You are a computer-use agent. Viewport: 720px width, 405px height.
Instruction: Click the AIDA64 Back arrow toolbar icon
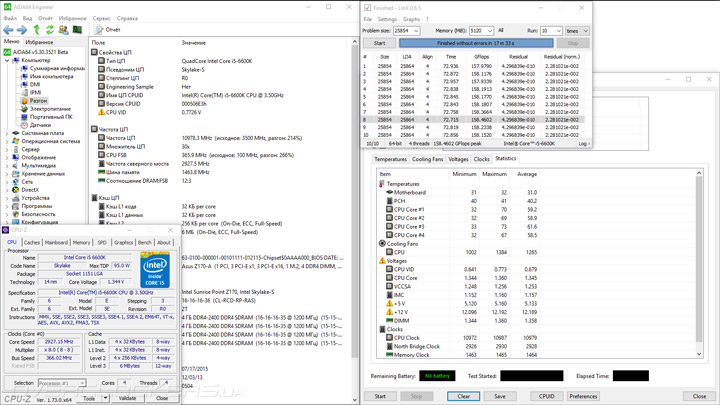(8, 30)
